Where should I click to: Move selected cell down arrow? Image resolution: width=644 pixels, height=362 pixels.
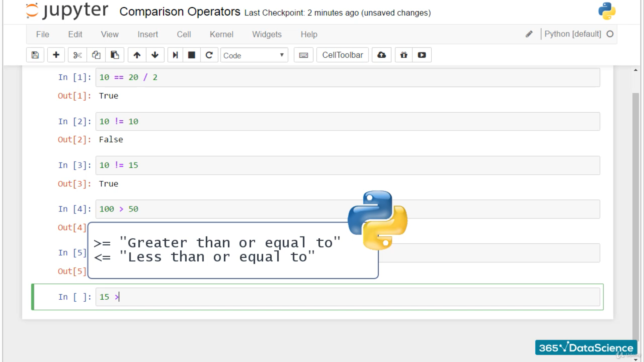pos(155,55)
